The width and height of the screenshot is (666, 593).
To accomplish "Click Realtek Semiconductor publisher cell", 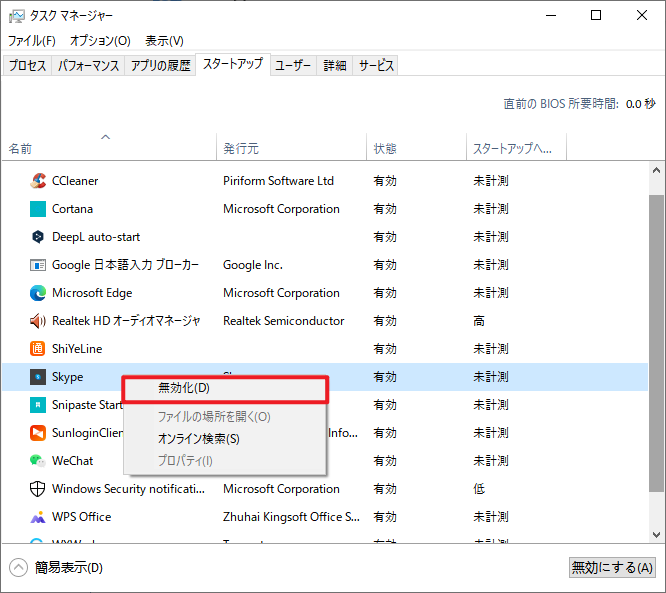I will click(284, 321).
